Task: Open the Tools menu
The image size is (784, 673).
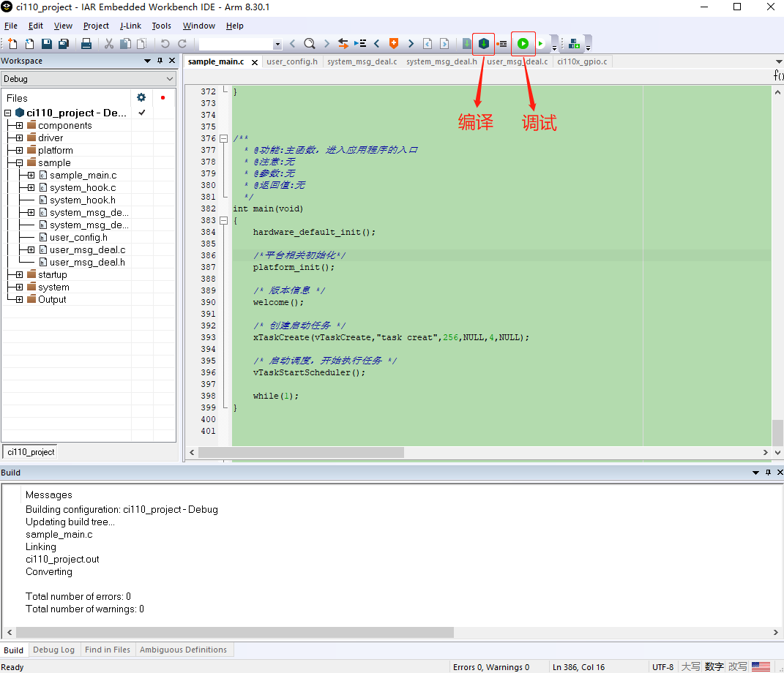Action: 162,26
